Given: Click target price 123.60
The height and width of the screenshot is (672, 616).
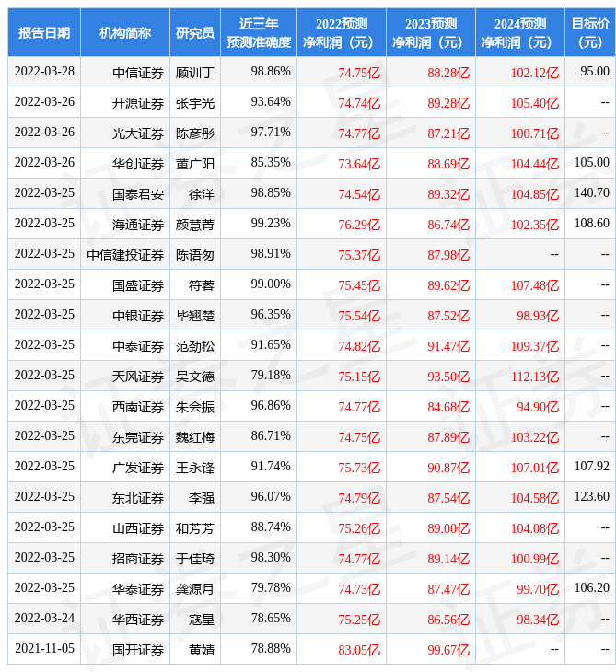Looking at the screenshot, I should tap(591, 497).
